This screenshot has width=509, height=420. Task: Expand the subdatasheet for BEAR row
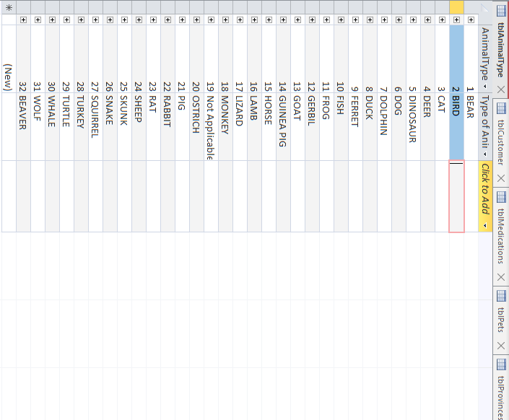(x=471, y=19)
